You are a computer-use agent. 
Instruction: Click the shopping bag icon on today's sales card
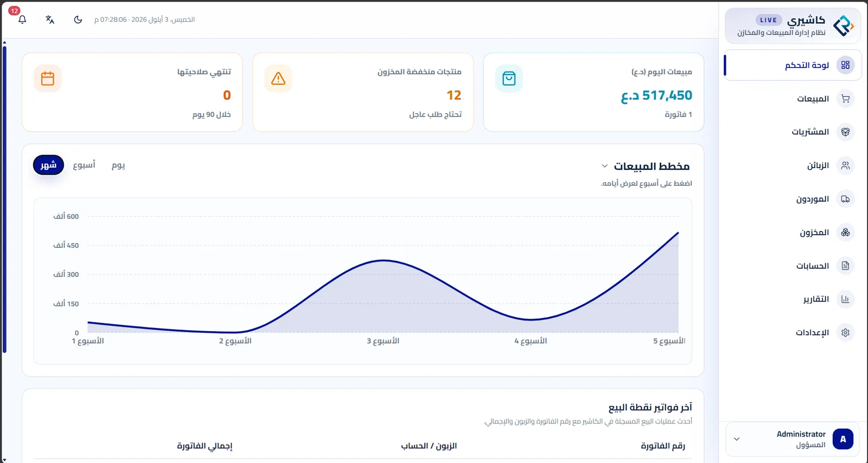[x=509, y=79]
